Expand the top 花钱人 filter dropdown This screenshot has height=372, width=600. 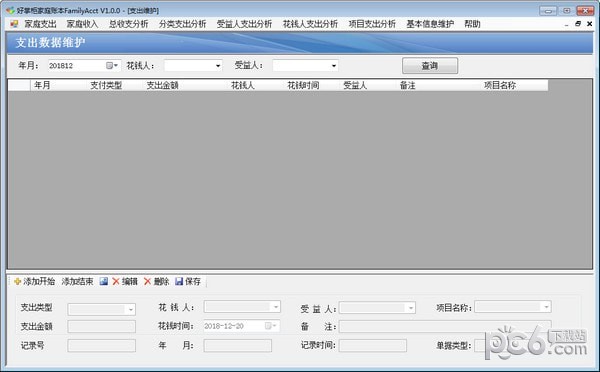pos(218,66)
